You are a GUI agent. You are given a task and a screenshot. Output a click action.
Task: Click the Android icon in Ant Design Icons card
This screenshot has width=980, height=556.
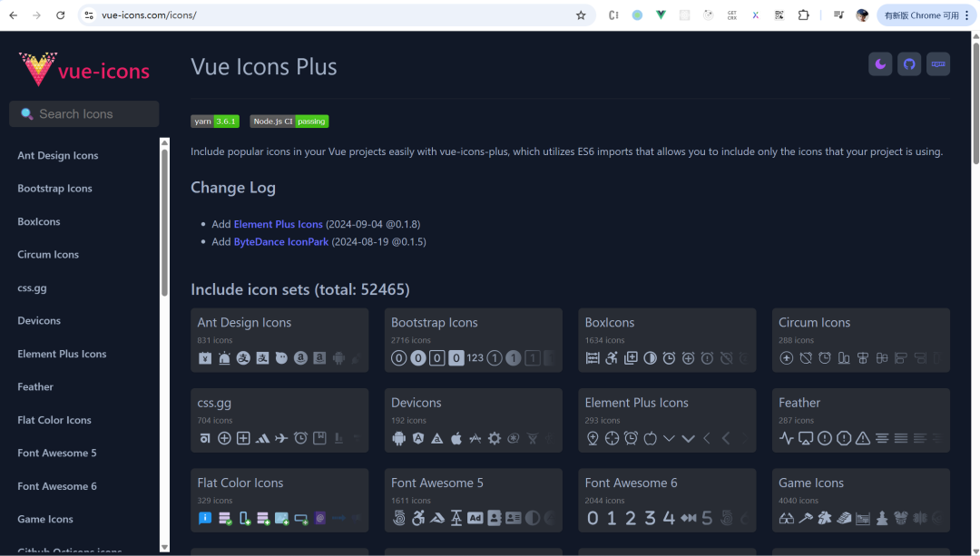point(338,358)
